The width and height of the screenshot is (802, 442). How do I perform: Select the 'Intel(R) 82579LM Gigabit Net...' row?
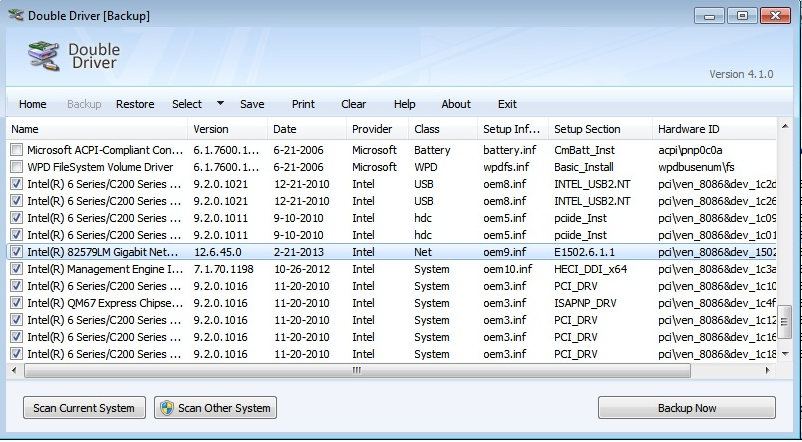click(x=392, y=252)
